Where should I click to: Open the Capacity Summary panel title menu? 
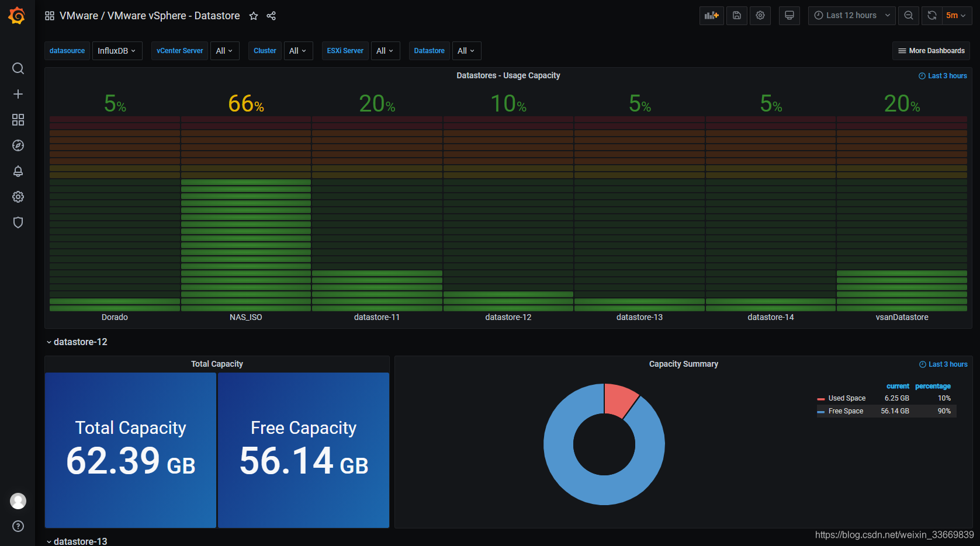click(683, 364)
